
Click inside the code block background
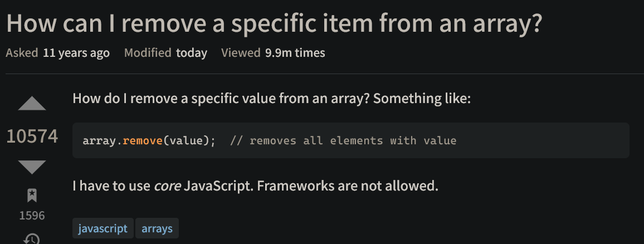(351, 140)
